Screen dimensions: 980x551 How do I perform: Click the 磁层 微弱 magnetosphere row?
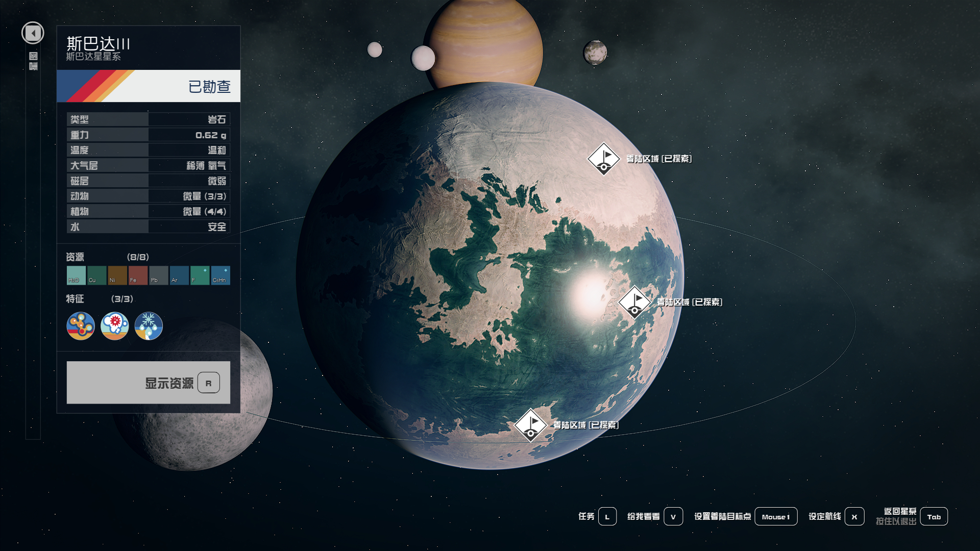pos(149,181)
